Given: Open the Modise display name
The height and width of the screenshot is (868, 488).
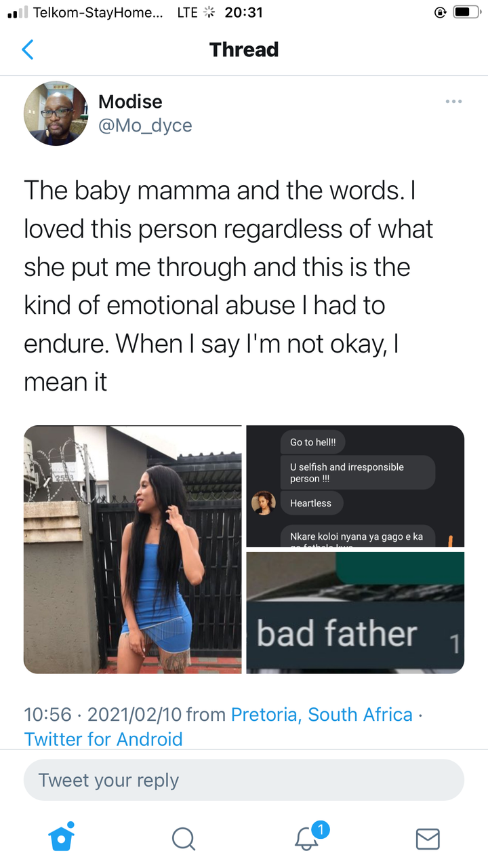Looking at the screenshot, I should point(130,102).
